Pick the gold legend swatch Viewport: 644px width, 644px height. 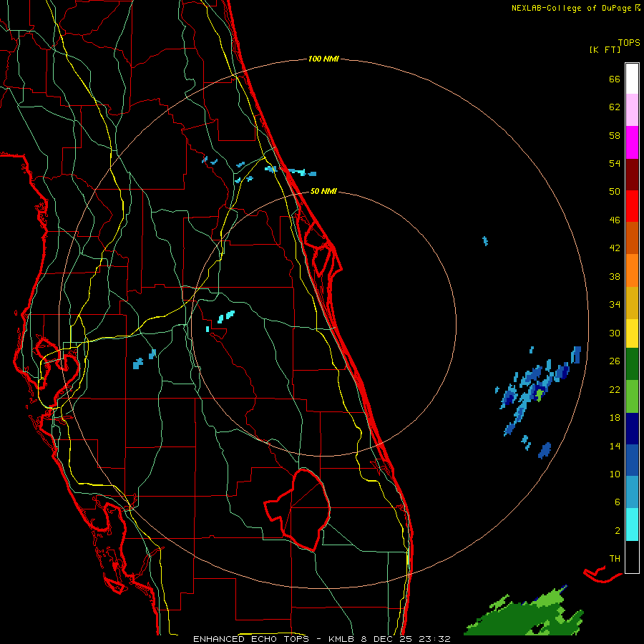point(632,303)
